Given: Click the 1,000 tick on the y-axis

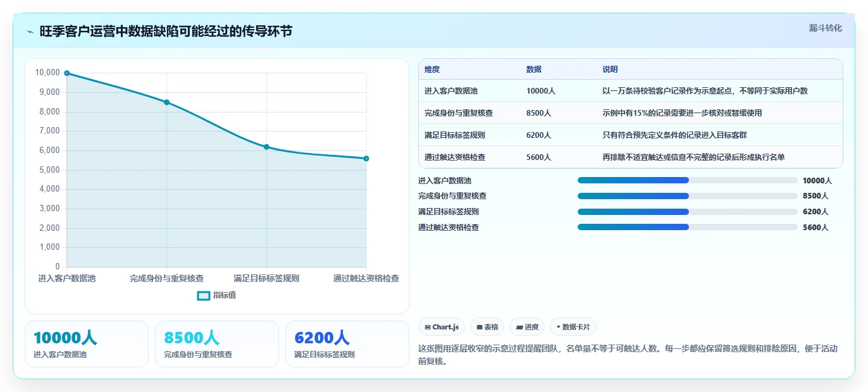Looking at the screenshot, I should tap(49, 247).
